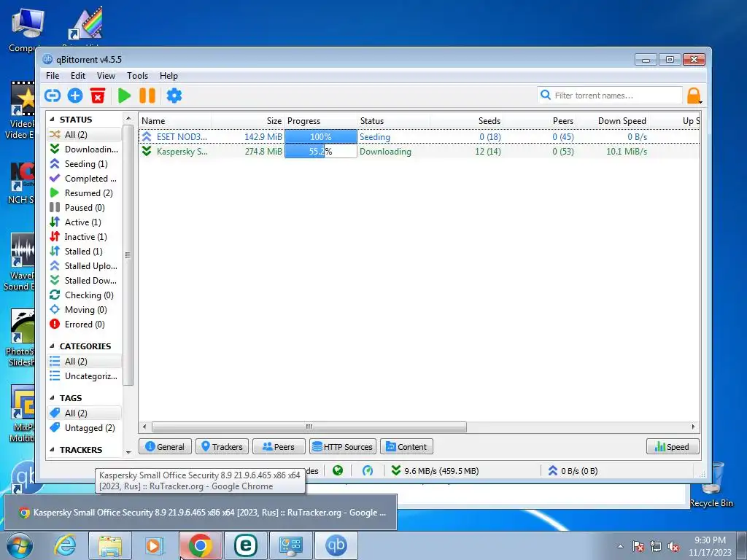Sort torrents by the Name column

175,121
